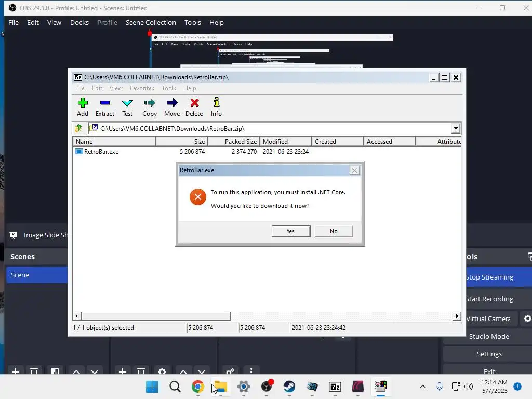The width and height of the screenshot is (532, 399).
Task: Click the RetroBar.exe file icon
Action: point(79,151)
